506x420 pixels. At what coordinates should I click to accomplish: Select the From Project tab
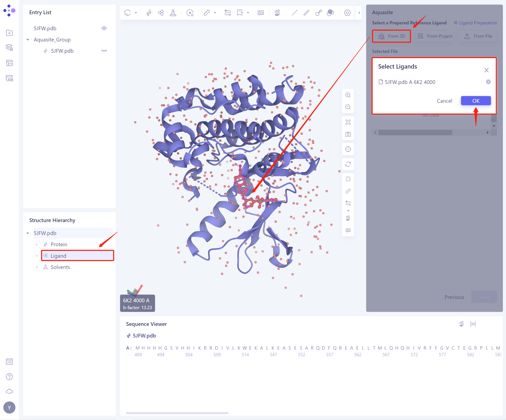(435, 36)
